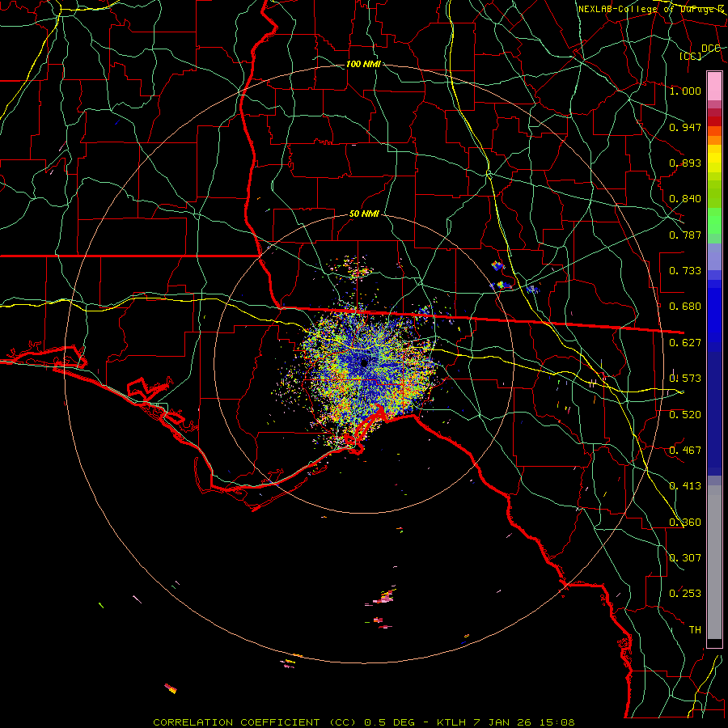Select the 0.947 scale value
The height and width of the screenshot is (728, 728).
685,127
